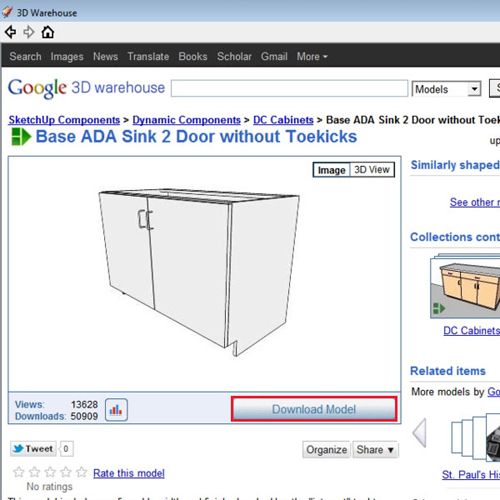Switch to the 3D View tab
Image resolution: width=500 pixels, height=500 pixels.
click(x=372, y=170)
